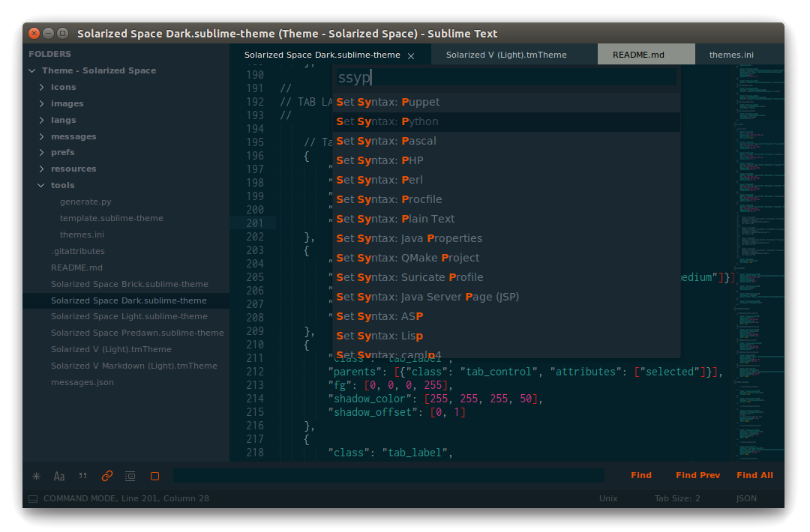This screenshot has width=810, height=532.
Task: Click "COMMAND MODE, Line 201, Column 28" status text
Action: coord(126,498)
